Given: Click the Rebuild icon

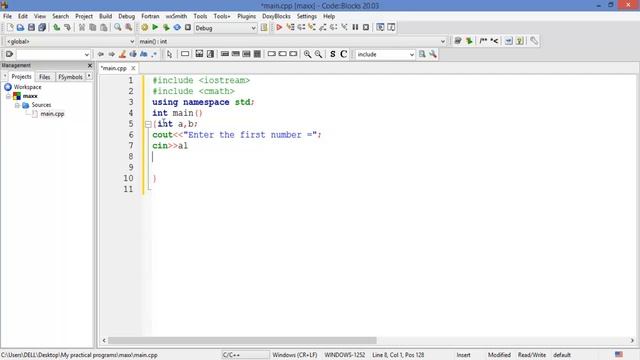Looking at the screenshot, I should click(177, 27).
